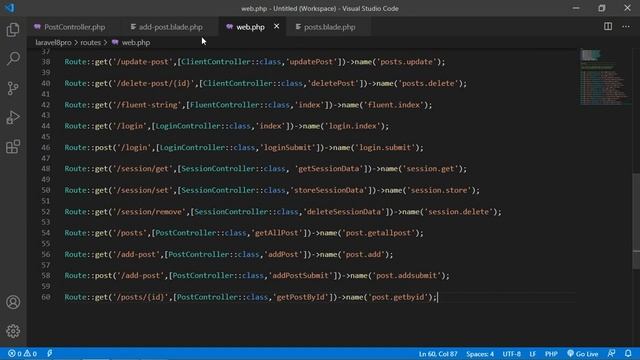The image size is (640, 360).
Task: Open the More Actions ellipsis menu
Action: click(626, 27)
